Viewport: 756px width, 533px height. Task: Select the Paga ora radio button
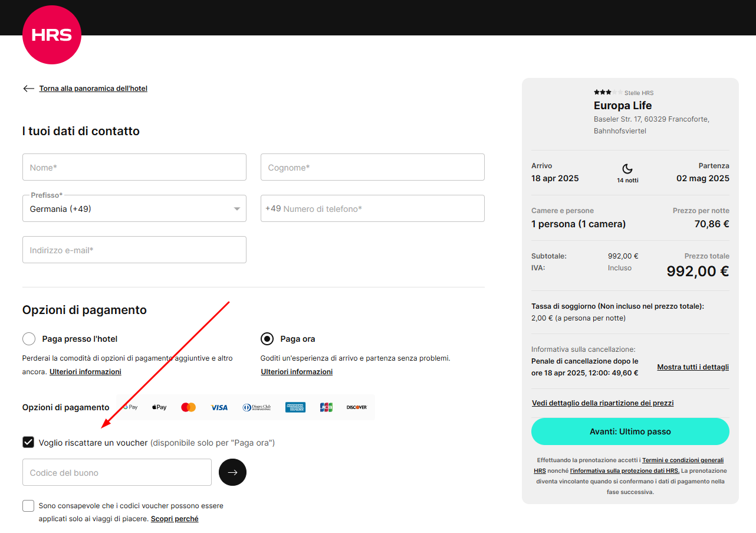pos(267,339)
